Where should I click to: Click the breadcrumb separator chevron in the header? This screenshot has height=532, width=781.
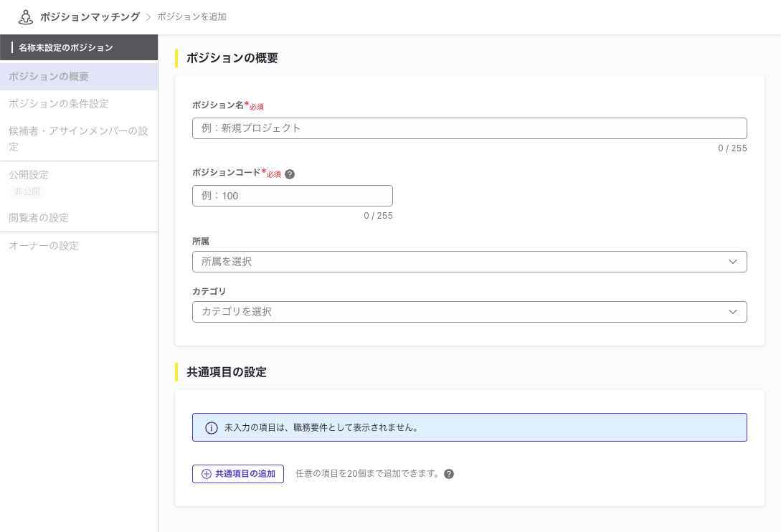click(x=148, y=16)
